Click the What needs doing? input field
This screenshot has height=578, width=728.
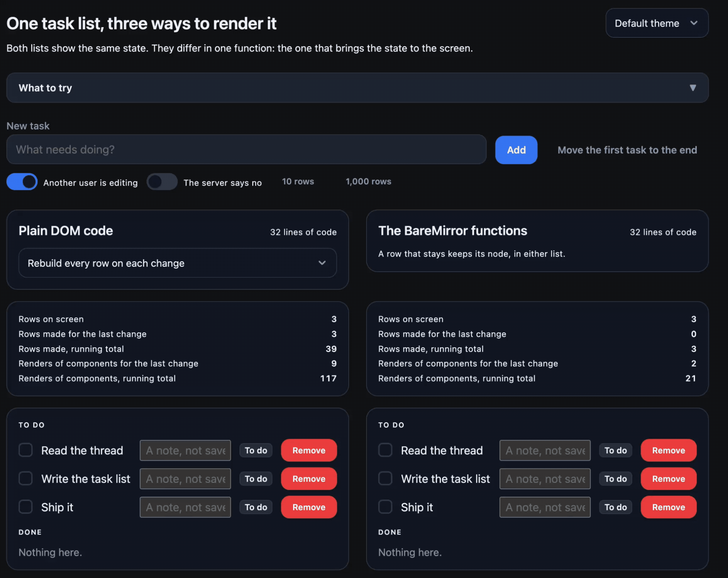(x=246, y=149)
